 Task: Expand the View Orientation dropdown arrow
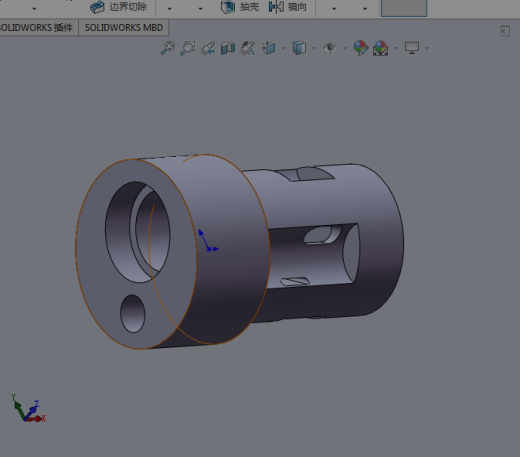[283, 48]
